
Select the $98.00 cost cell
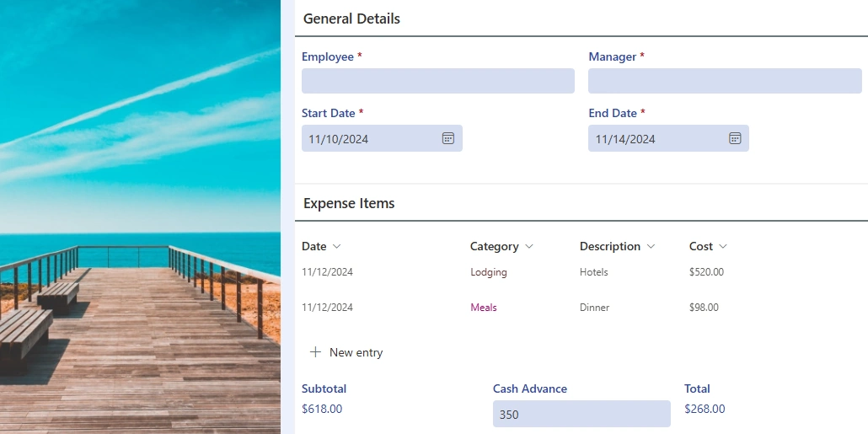point(704,308)
